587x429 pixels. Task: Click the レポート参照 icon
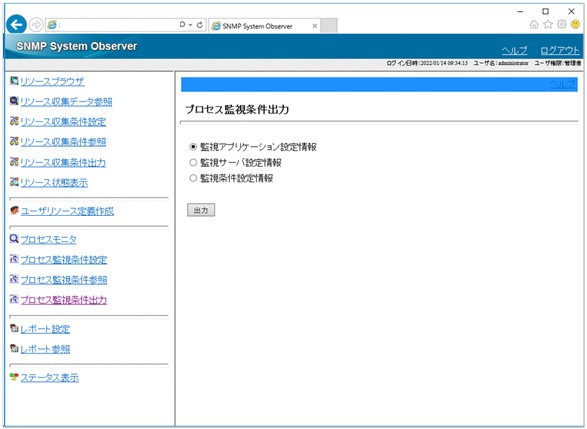click(14, 349)
